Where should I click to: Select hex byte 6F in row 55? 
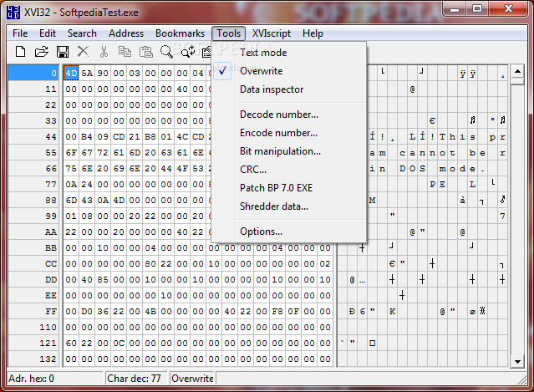(71, 153)
